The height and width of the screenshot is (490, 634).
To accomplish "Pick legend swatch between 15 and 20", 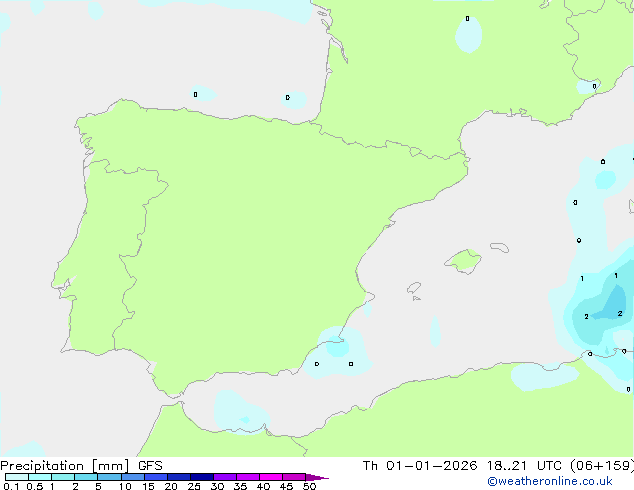I will click(156, 477).
